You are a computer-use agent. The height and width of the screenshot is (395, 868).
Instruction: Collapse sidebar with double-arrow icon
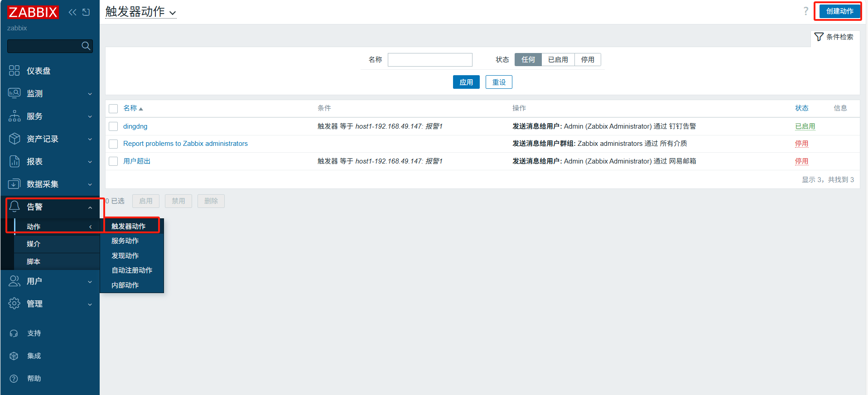[x=72, y=12]
